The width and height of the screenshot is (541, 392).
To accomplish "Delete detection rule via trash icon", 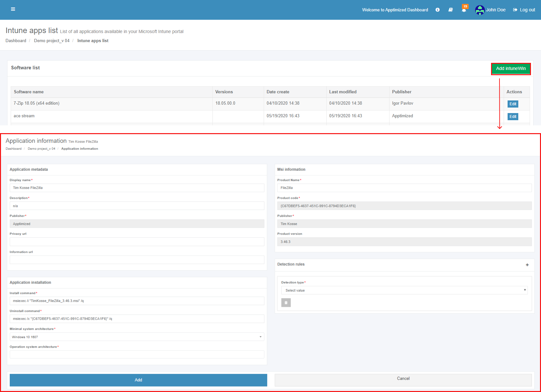I will (x=286, y=303).
